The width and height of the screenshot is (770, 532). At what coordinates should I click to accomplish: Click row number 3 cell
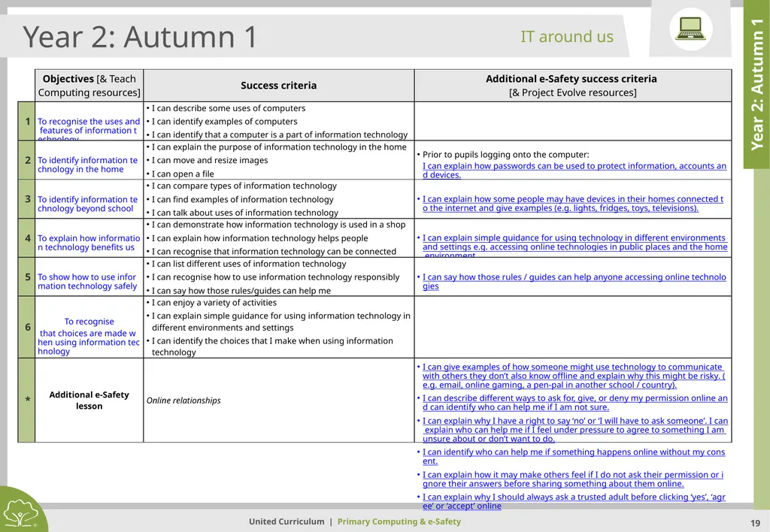point(27,199)
